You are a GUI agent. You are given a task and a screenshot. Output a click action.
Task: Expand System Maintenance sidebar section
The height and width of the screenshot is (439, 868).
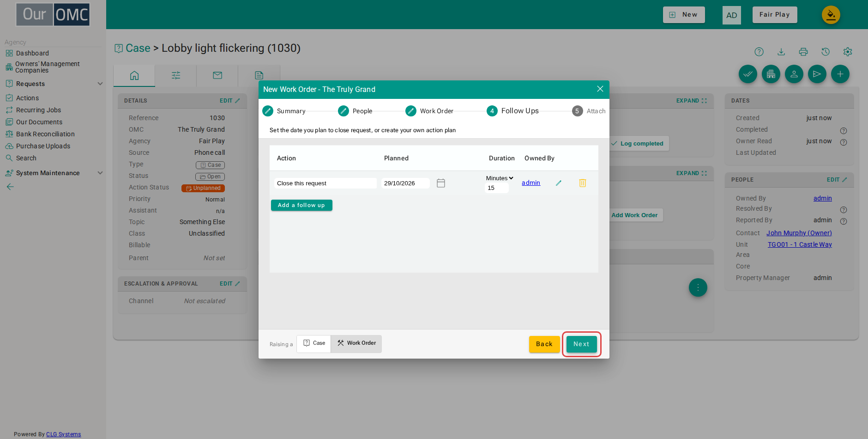click(x=54, y=173)
